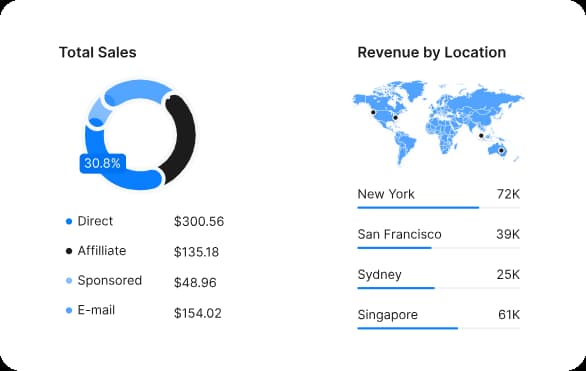The height and width of the screenshot is (371, 586).
Task: Click the 25K revenue value
Action: click(508, 275)
